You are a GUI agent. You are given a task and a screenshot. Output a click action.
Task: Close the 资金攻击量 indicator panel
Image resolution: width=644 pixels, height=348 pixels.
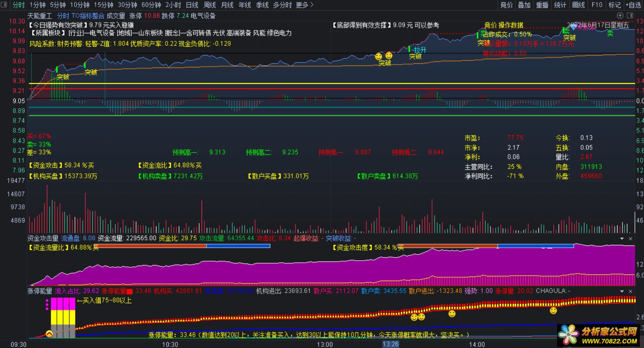click(630, 239)
